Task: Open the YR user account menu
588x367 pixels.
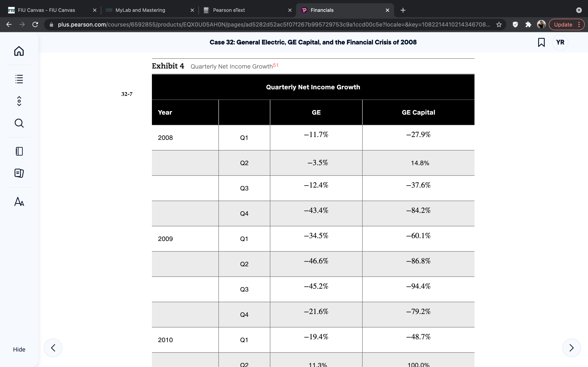Action: click(x=560, y=42)
